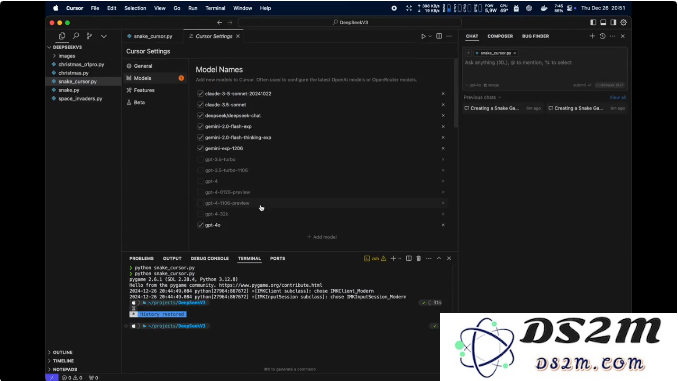Open christmas_o1pro.py in explorer
678x381 pixels.
(x=81, y=64)
